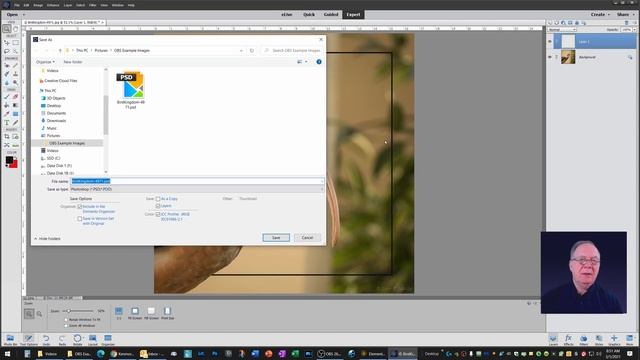This screenshot has height=360, width=640.
Task: Toggle the Layers checkbox in Save options
Action: click(x=158, y=206)
